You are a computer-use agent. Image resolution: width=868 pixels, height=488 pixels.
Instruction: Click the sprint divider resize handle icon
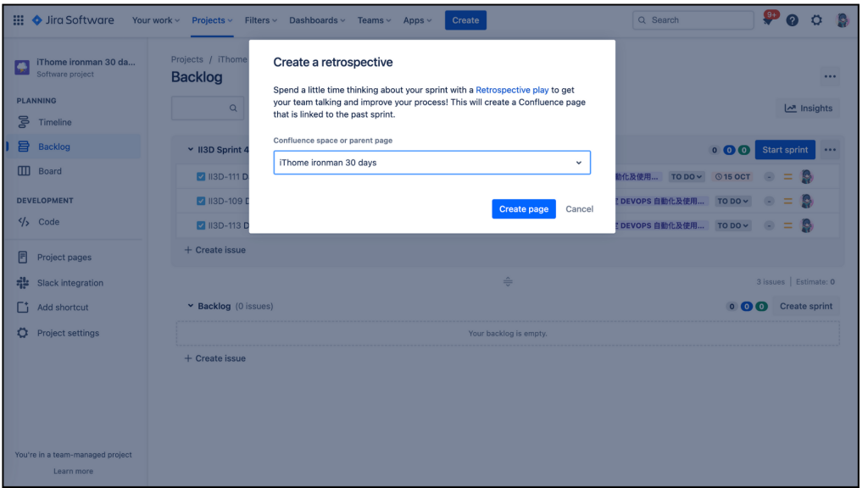[x=508, y=281]
